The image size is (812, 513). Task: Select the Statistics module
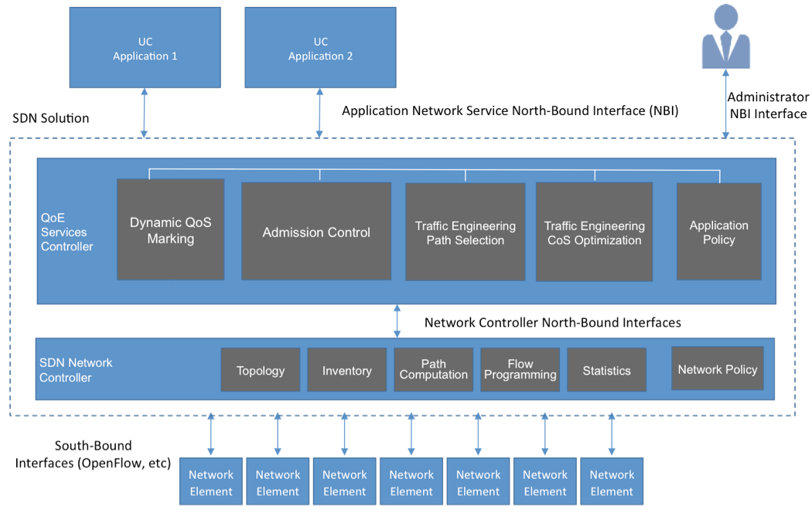click(606, 371)
